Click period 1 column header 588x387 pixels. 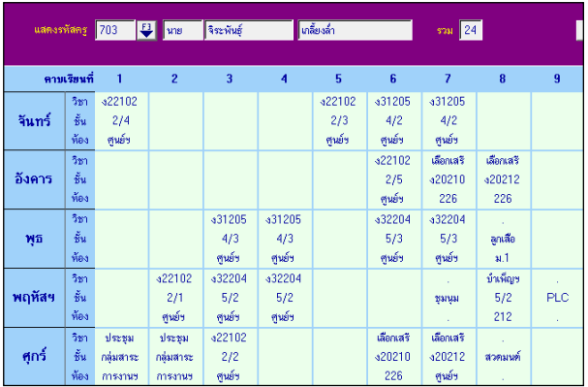coord(119,79)
